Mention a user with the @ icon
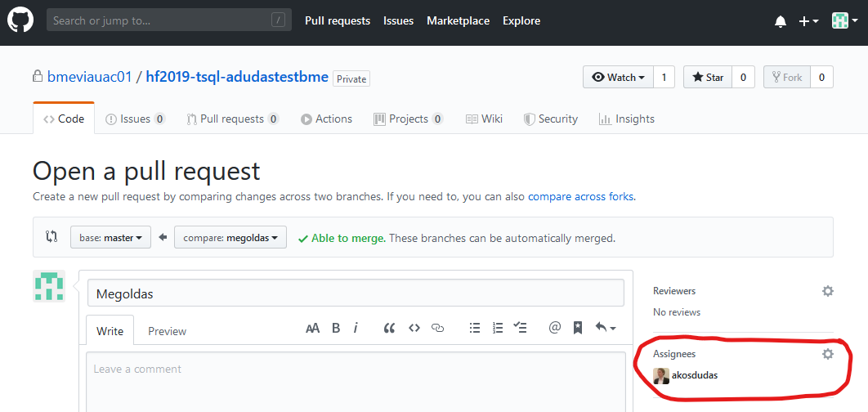The width and height of the screenshot is (868, 412). coord(555,328)
